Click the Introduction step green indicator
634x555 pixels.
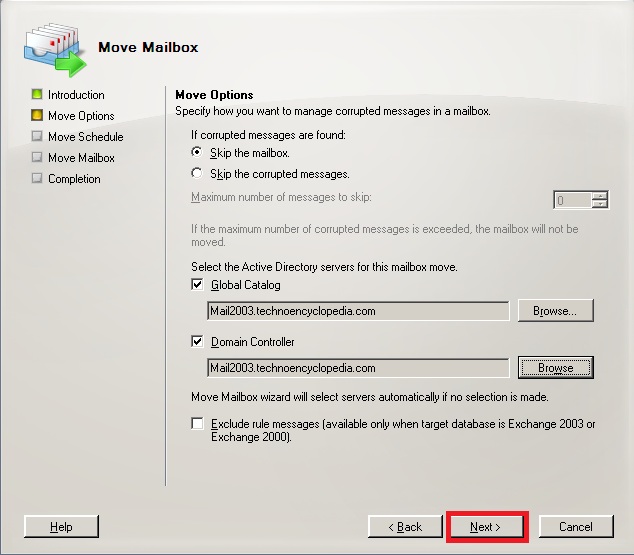(x=37, y=94)
